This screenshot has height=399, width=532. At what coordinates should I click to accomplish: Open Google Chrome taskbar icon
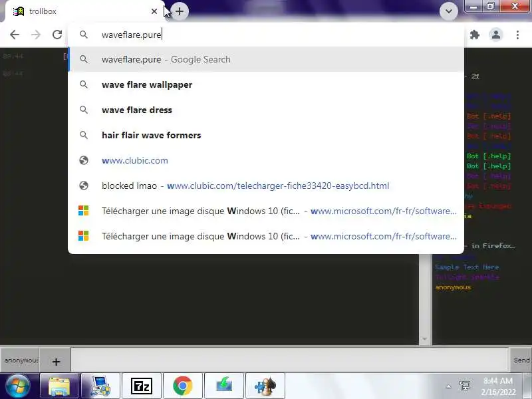[x=182, y=386]
